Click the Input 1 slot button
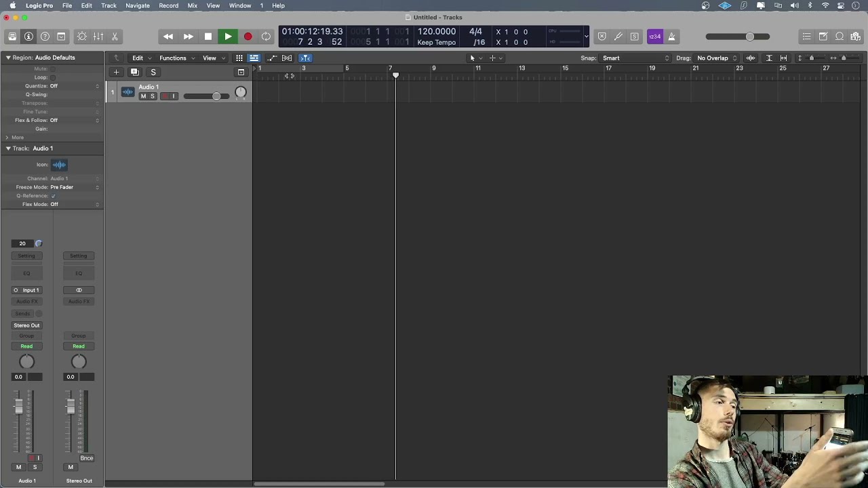The image size is (868, 488). click(x=26, y=290)
